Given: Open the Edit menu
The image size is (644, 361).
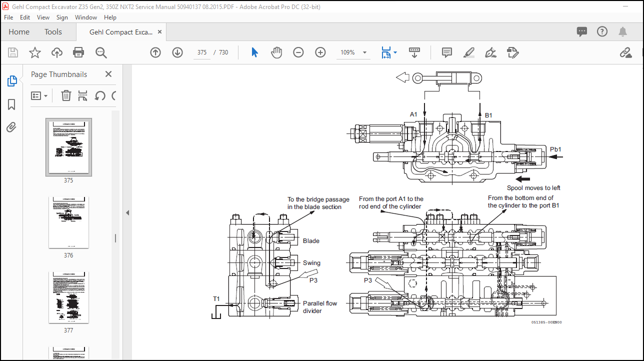Looking at the screenshot, I should [x=25, y=17].
